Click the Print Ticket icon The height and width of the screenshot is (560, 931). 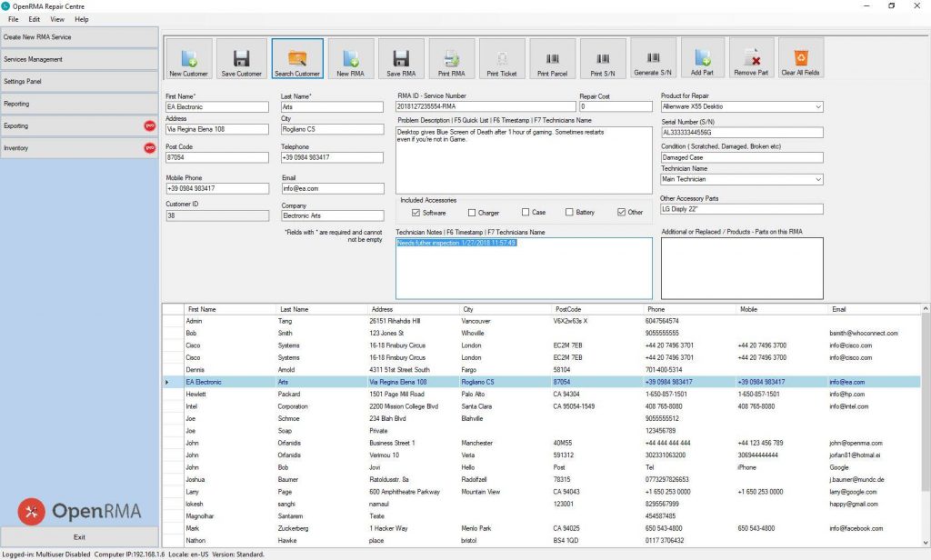tap(504, 56)
